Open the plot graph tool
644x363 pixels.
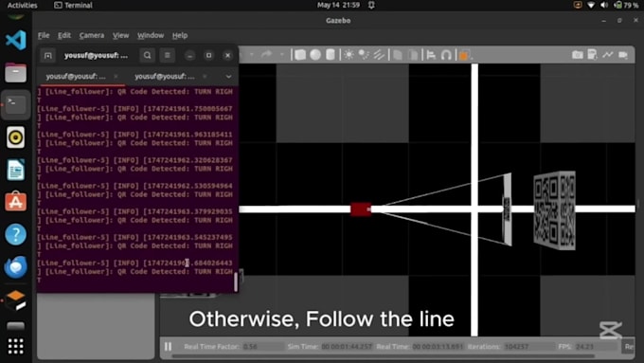607,55
